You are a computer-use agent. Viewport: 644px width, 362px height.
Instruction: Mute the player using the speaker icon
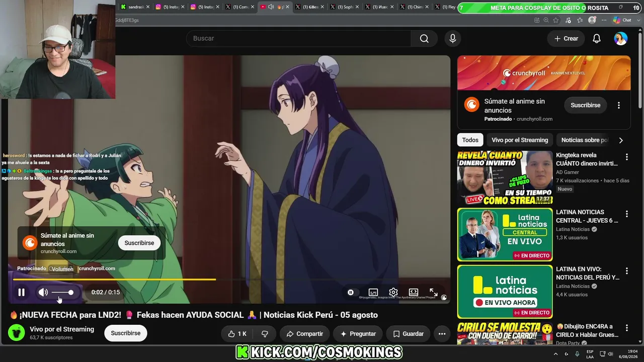click(43, 292)
